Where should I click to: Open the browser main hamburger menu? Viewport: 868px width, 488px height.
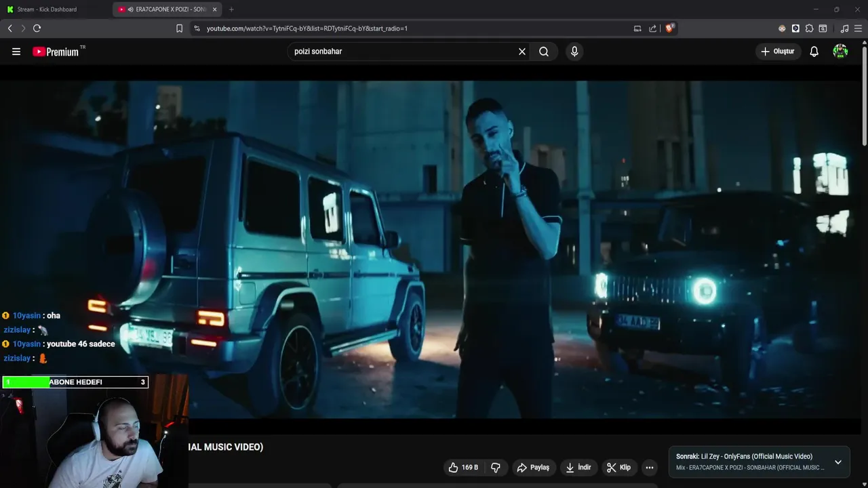click(x=858, y=28)
